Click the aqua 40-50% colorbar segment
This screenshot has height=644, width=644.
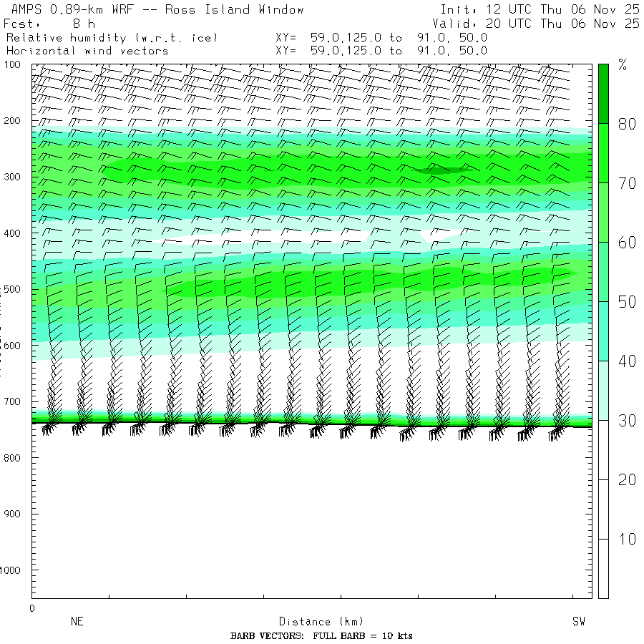(x=603, y=331)
